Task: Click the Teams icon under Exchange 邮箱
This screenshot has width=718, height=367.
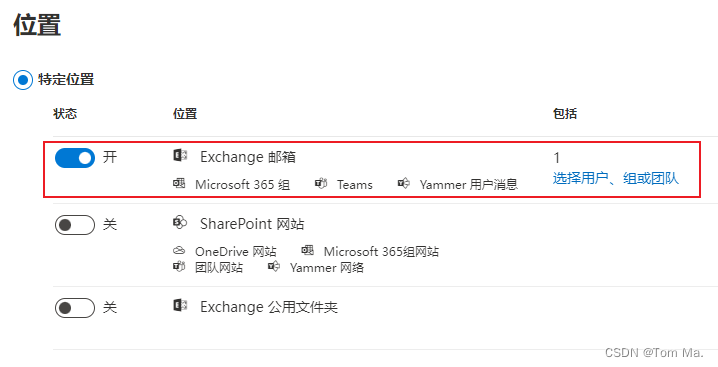Action: pos(321,184)
